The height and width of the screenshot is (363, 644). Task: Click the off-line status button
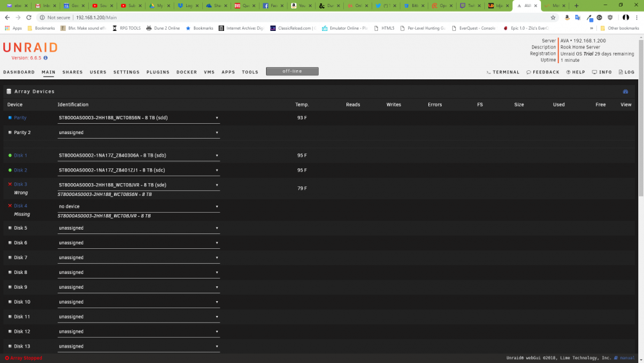pos(292,71)
